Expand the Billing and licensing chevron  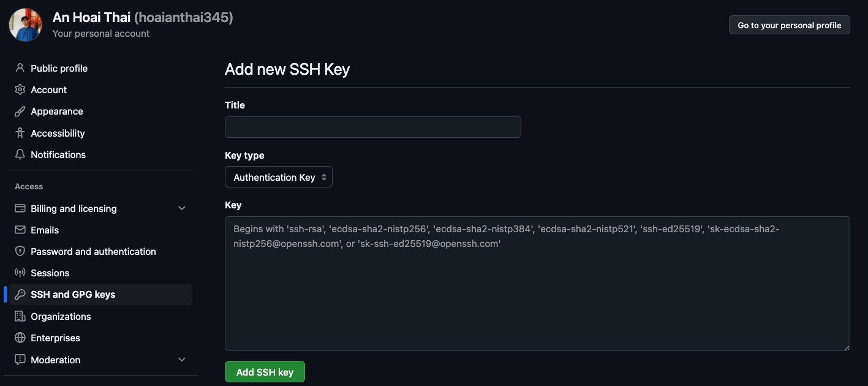(181, 208)
